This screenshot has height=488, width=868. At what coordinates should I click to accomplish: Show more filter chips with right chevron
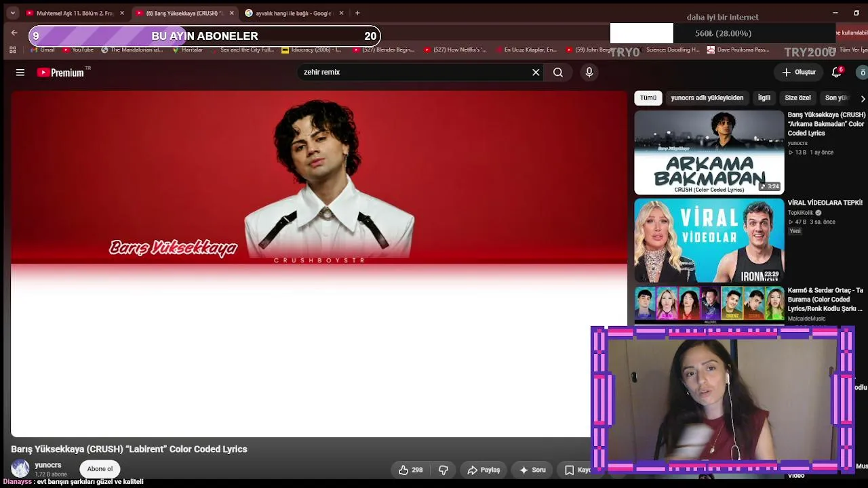[x=863, y=98]
